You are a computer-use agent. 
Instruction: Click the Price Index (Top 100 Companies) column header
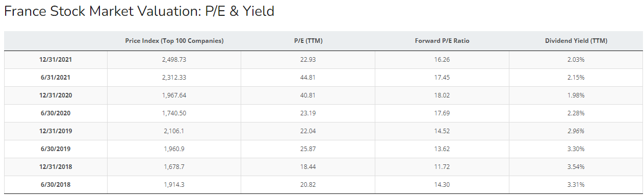pyautogui.click(x=174, y=41)
